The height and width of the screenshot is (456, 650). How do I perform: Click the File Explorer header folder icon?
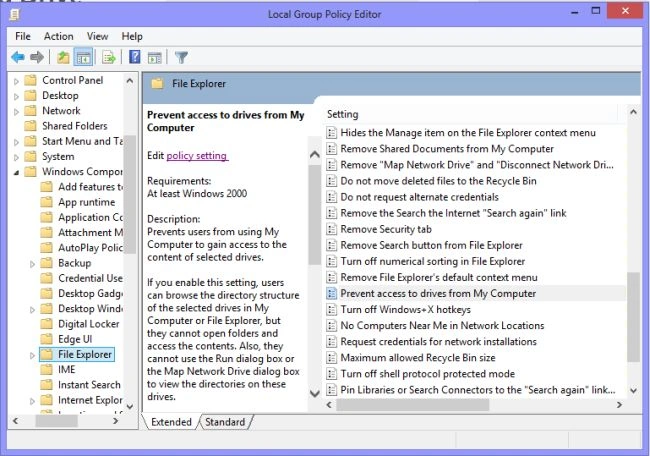pyautogui.click(x=157, y=84)
